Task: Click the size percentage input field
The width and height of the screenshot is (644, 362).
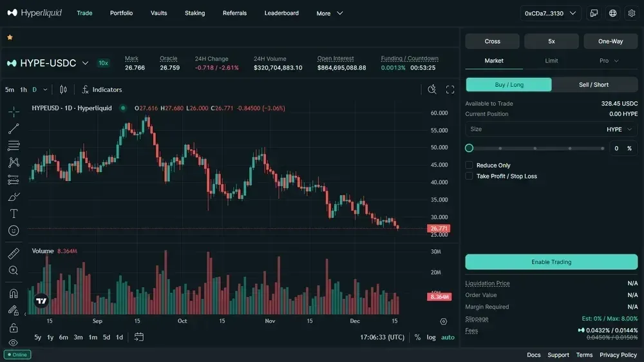Action: (623, 148)
